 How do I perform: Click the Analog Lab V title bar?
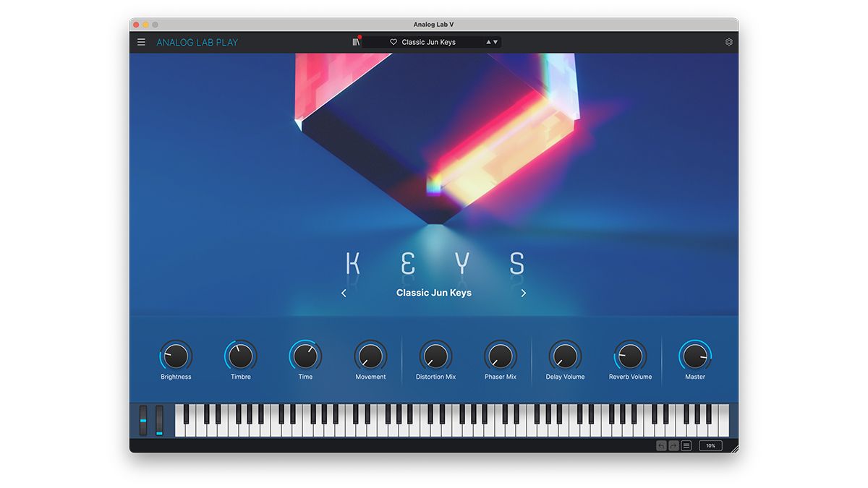point(433,24)
